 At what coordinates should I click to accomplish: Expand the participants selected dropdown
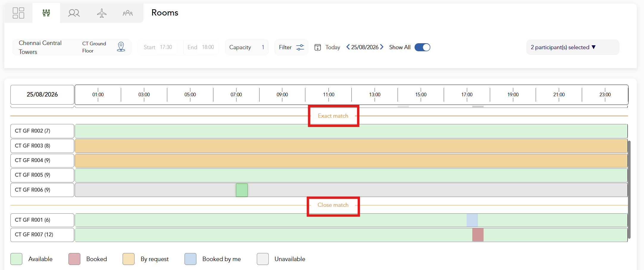pyautogui.click(x=573, y=47)
